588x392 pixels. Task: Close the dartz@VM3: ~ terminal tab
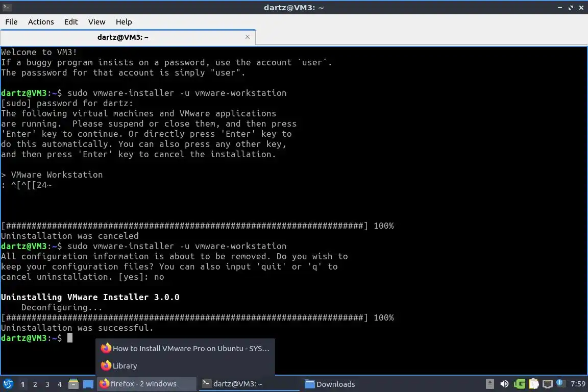(x=248, y=37)
